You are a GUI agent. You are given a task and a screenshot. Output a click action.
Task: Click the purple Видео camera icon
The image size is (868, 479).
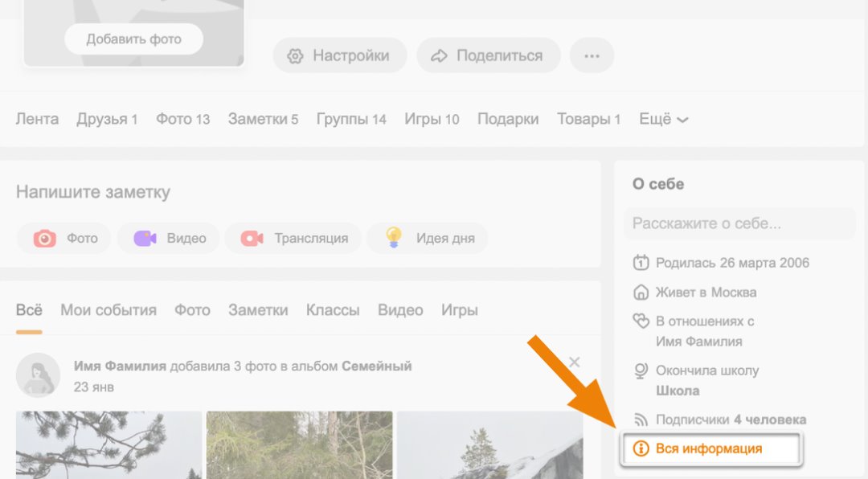(145, 239)
